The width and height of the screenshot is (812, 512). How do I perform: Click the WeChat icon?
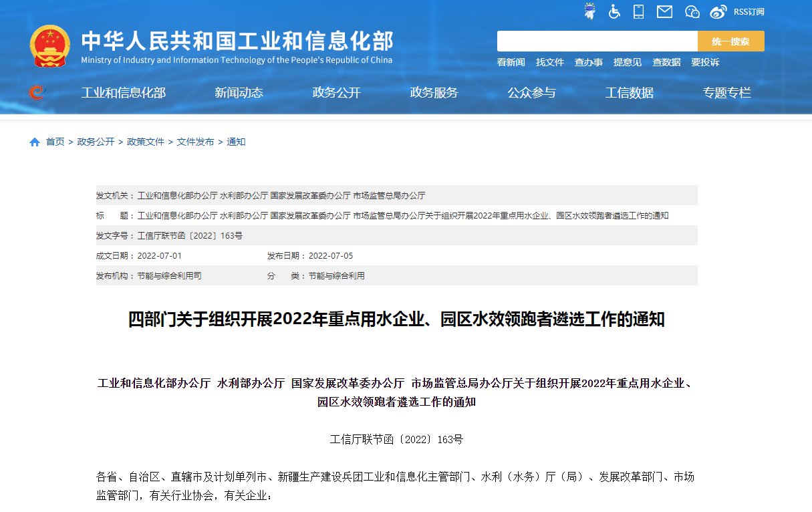[x=692, y=11]
